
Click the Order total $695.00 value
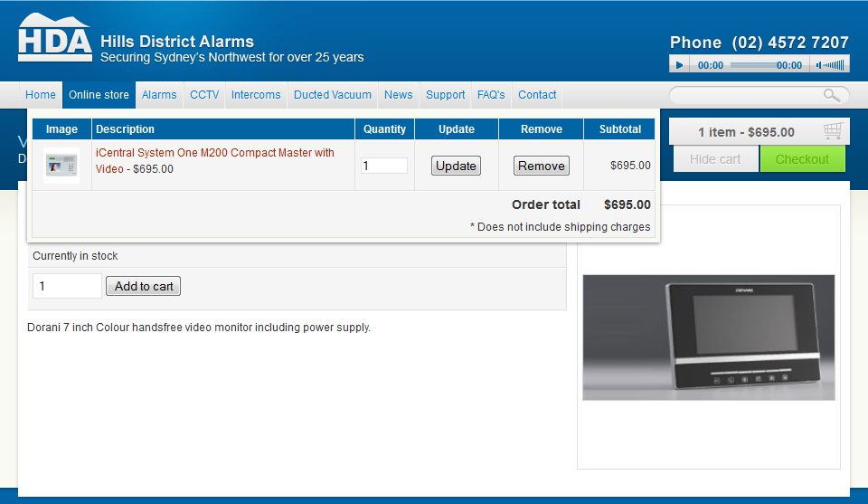pos(627,204)
